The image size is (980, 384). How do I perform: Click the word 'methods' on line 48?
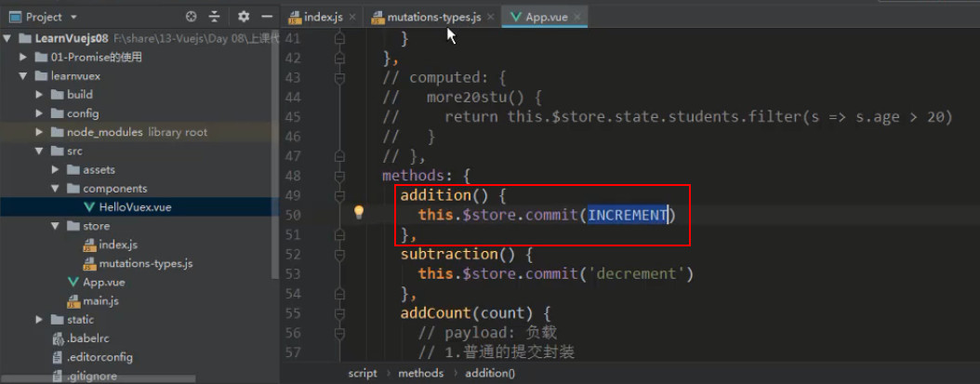(x=413, y=176)
